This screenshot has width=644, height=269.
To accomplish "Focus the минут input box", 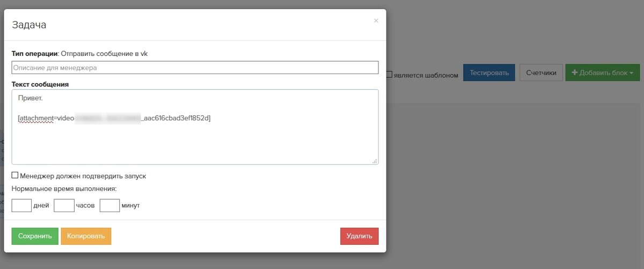I will coord(109,205).
